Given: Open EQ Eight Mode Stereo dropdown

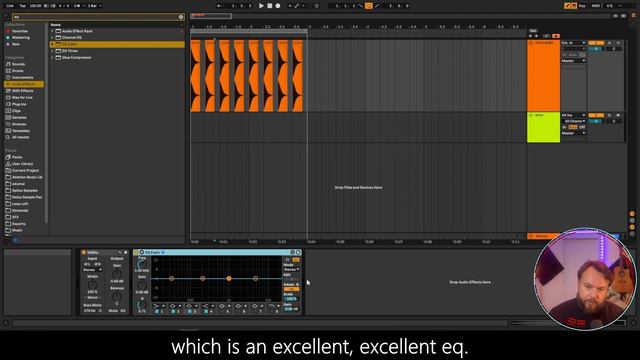Looking at the screenshot, I should click(x=292, y=270).
